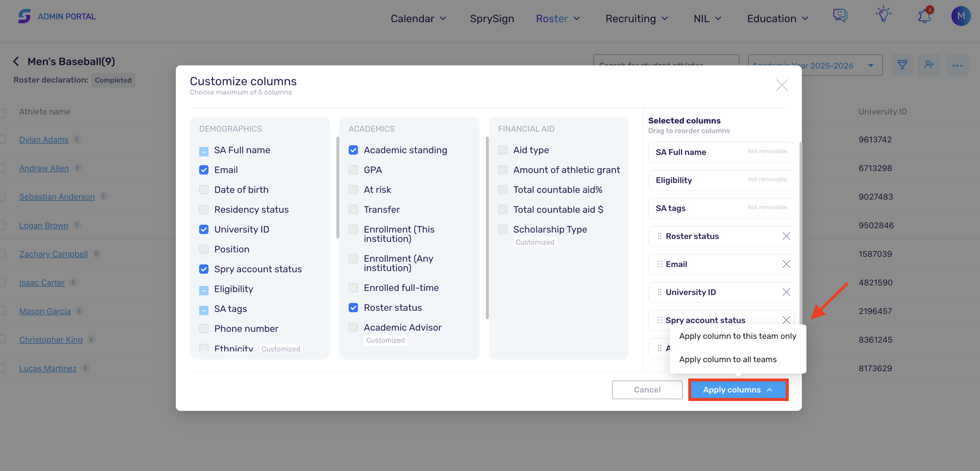
Task: Check the Total countable aid% checkbox
Action: pos(503,190)
